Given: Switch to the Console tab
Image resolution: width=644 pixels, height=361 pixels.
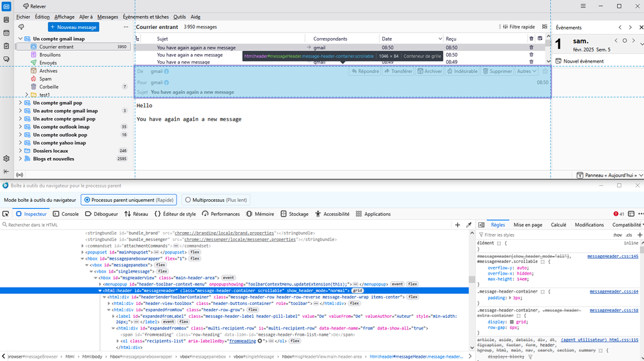Looking at the screenshot, I should [x=66, y=214].
